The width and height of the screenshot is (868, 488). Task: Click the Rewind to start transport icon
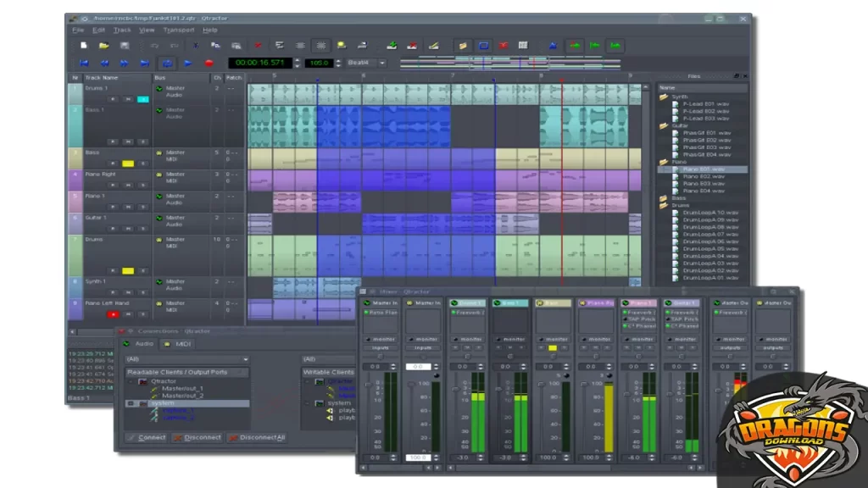coord(84,63)
